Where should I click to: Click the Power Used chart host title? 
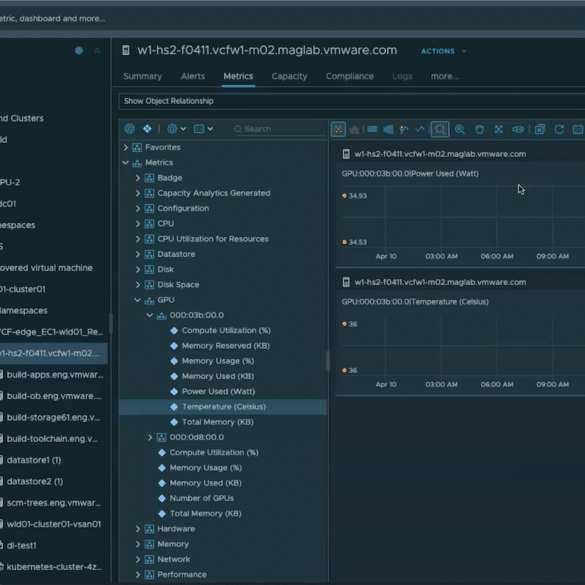(440, 154)
